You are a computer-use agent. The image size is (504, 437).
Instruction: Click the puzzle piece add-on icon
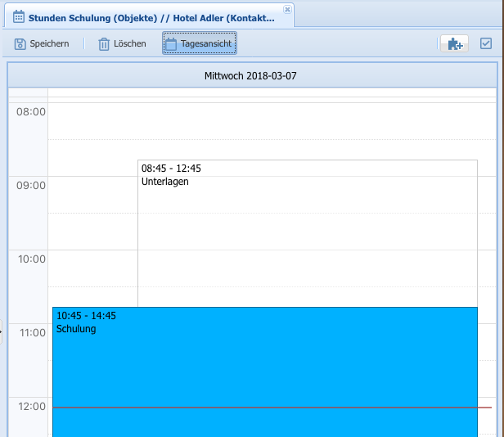coord(453,44)
